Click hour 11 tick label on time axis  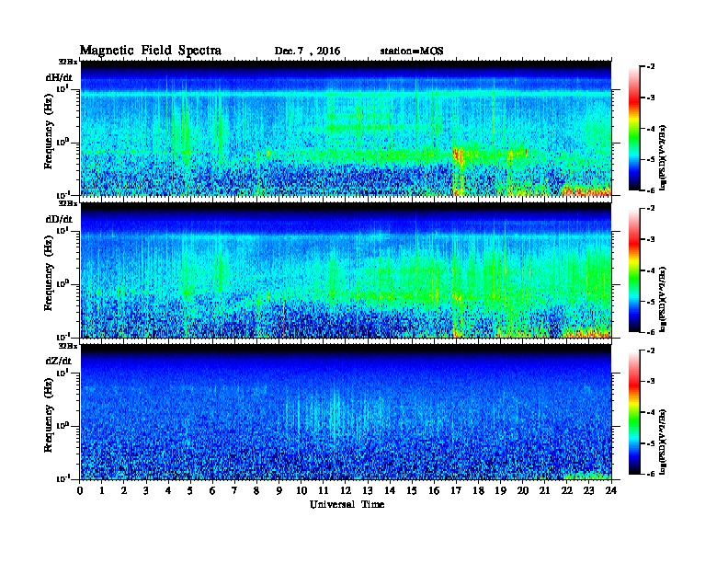(324, 491)
